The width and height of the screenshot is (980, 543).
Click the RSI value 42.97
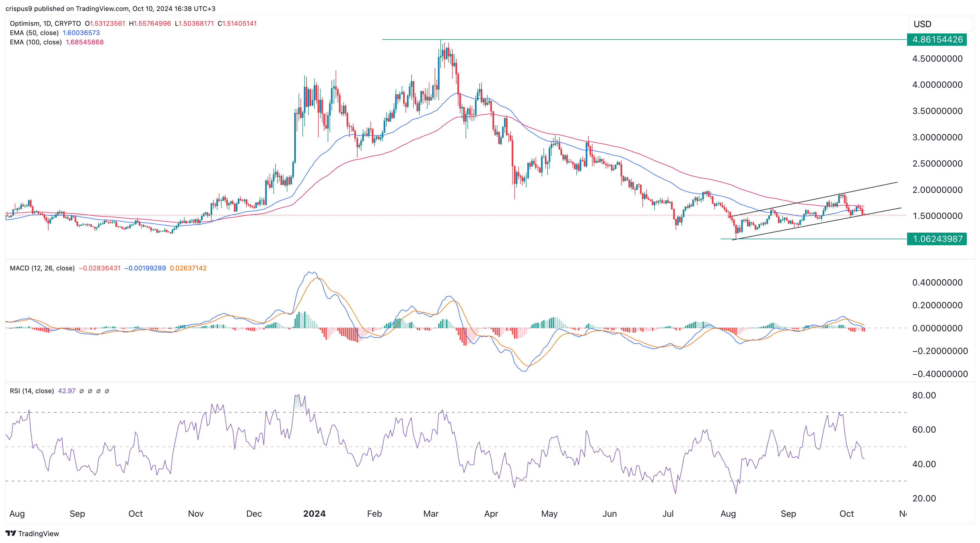pos(67,391)
